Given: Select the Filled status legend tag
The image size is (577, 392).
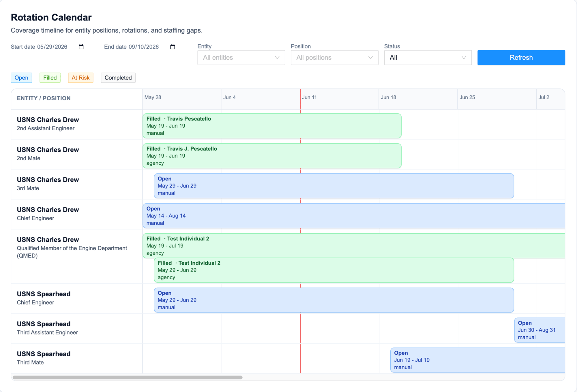Looking at the screenshot, I should 50,78.
